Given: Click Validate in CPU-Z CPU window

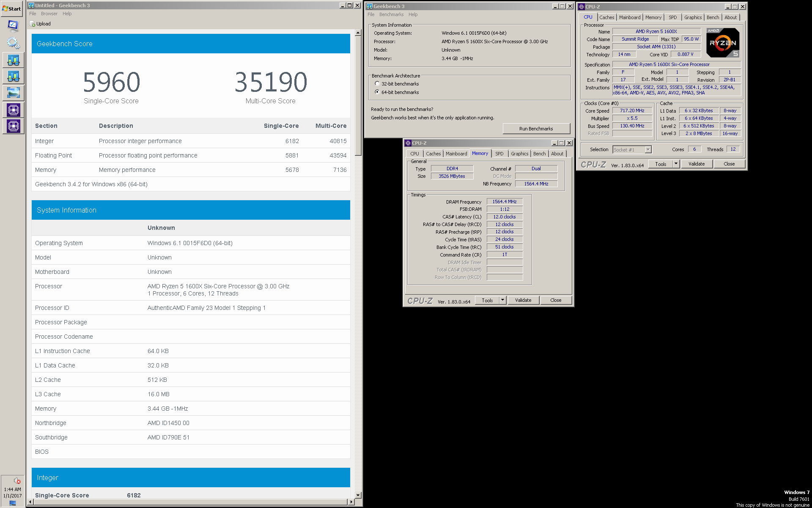Looking at the screenshot, I should [697, 164].
